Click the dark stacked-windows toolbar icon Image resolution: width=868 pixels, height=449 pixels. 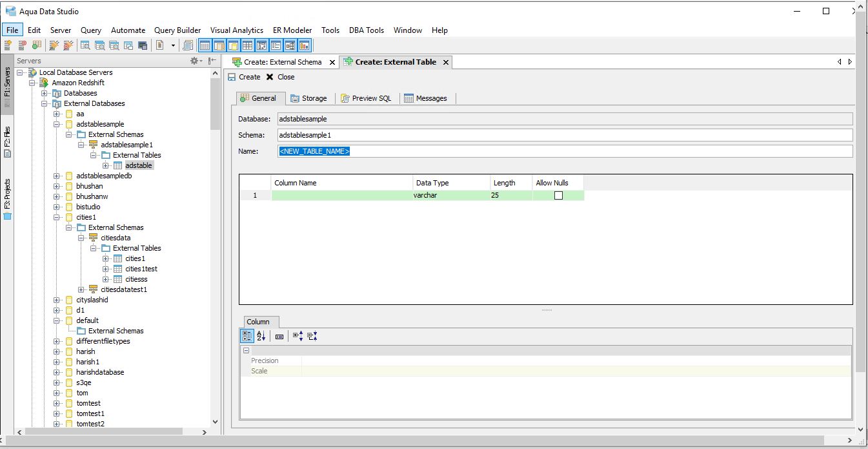click(x=143, y=45)
